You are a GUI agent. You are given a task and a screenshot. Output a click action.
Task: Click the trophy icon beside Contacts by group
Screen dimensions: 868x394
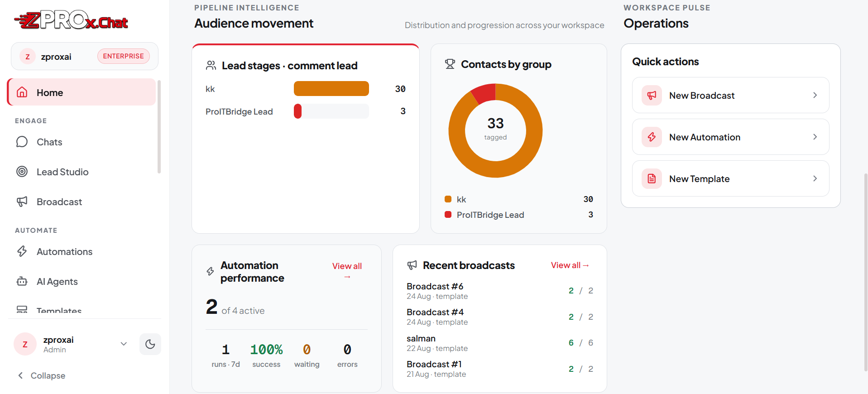pyautogui.click(x=450, y=64)
